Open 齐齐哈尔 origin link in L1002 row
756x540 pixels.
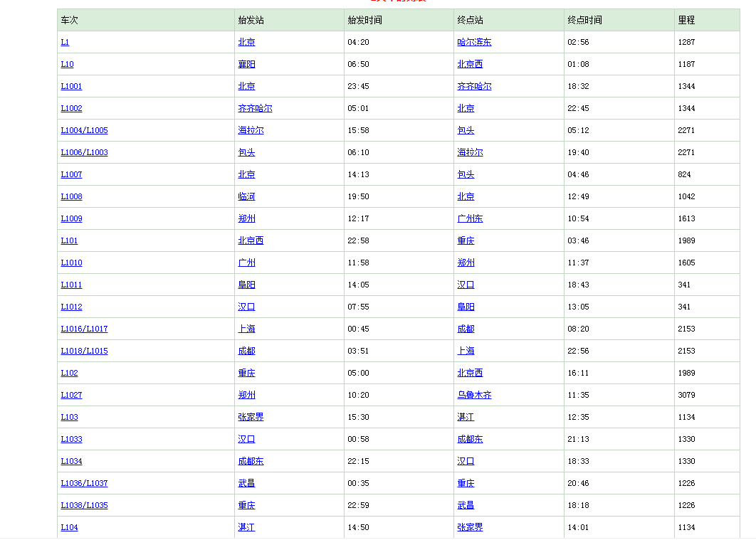[x=255, y=108]
